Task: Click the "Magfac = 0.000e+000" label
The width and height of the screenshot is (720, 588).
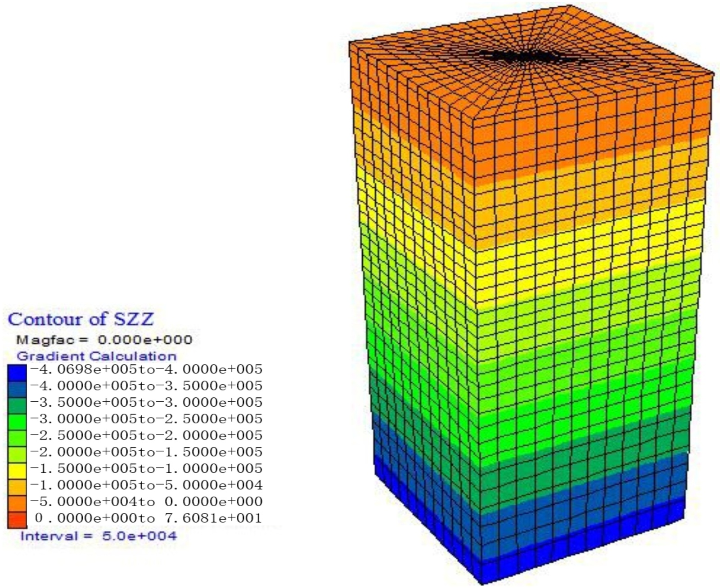Action: pos(104,340)
